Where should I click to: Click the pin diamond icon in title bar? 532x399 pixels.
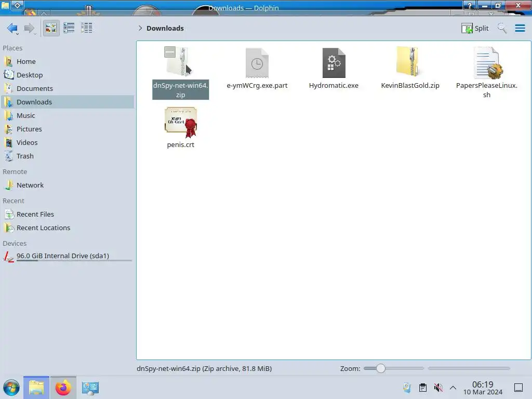tap(17, 5)
